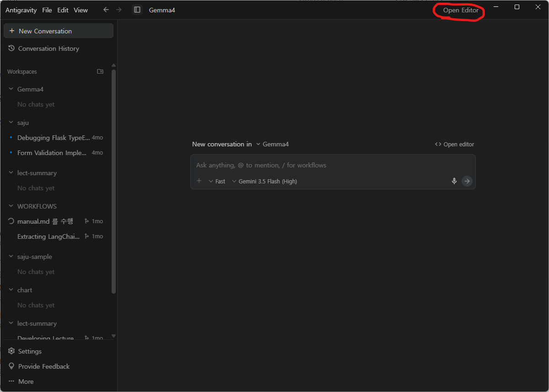Open the Antigravity menu
549x392 pixels.
coord(21,10)
